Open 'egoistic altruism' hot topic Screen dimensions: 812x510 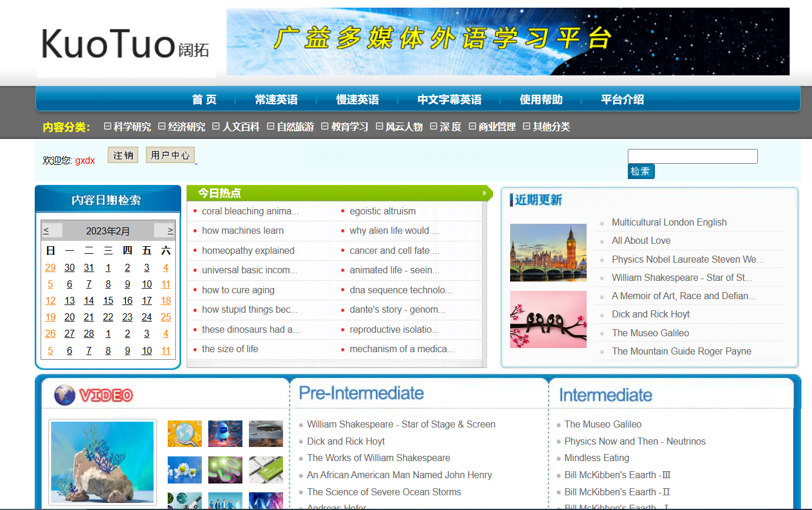[382, 211]
